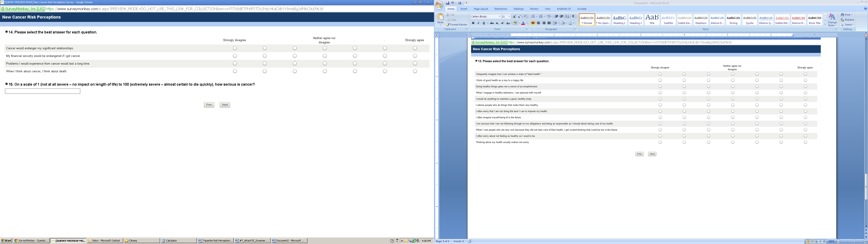Click the Save icon in Quick Access Toolbar
Image resolution: width=868 pixels, height=244 pixels.
448,3
